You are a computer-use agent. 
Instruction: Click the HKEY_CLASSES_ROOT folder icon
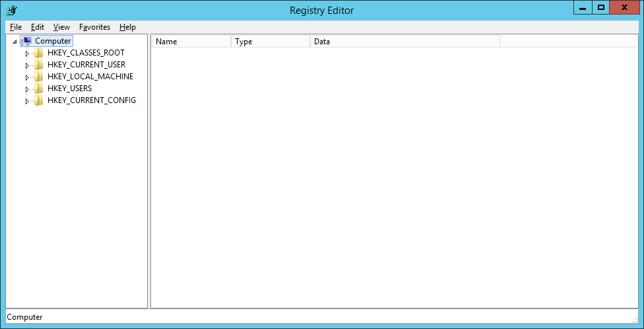39,53
